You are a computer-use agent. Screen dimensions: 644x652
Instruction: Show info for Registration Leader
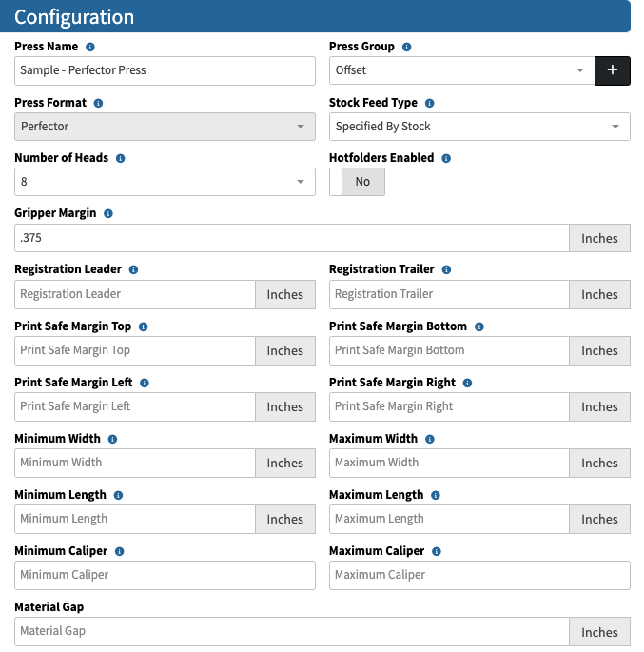[133, 270]
